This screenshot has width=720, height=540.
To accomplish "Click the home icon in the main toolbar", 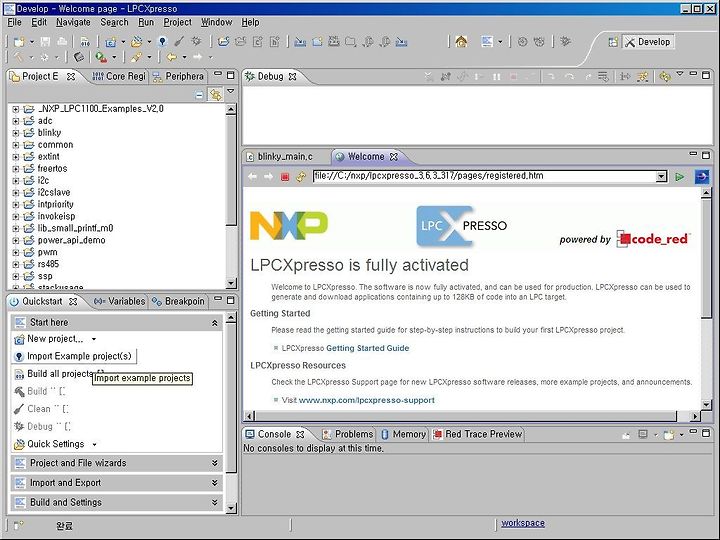I will (461, 42).
